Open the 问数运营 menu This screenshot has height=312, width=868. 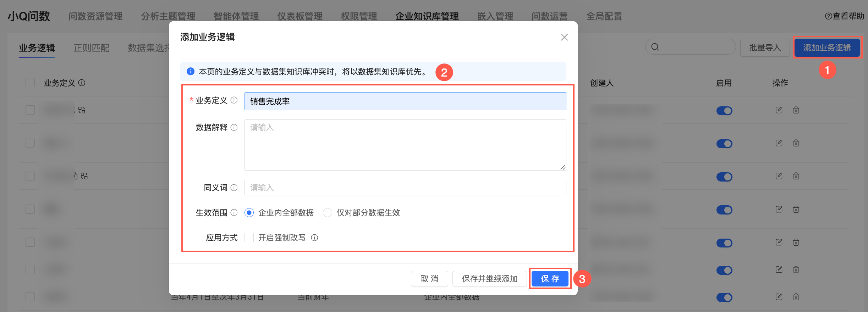[x=550, y=16]
